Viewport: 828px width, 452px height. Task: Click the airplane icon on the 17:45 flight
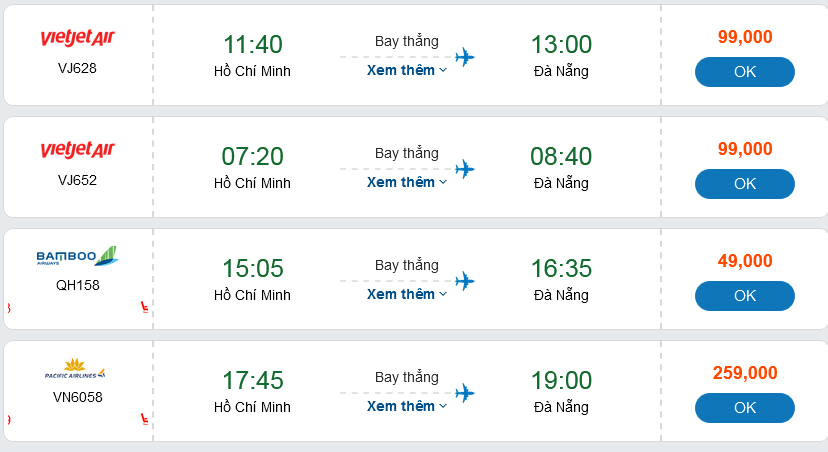(x=464, y=393)
